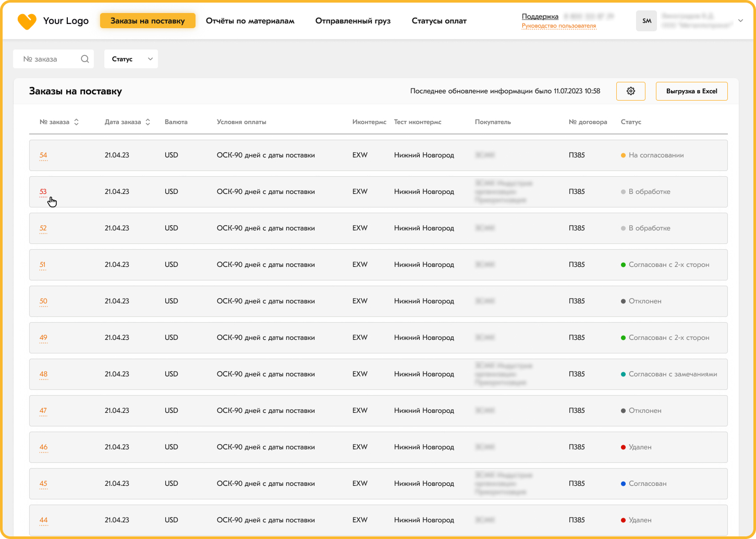
Task: Sort by Дата заказа arrows
Action: pyautogui.click(x=148, y=122)
